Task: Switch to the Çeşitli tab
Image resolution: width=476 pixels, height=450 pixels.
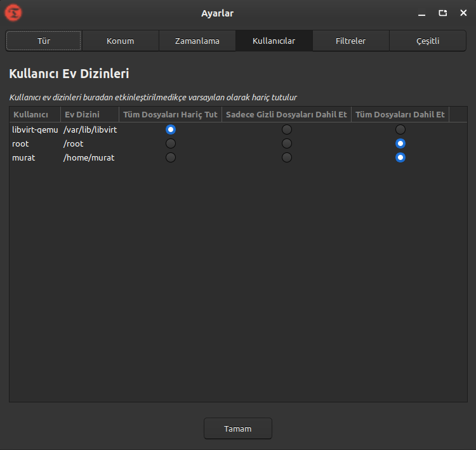Action: coord(427,41)
